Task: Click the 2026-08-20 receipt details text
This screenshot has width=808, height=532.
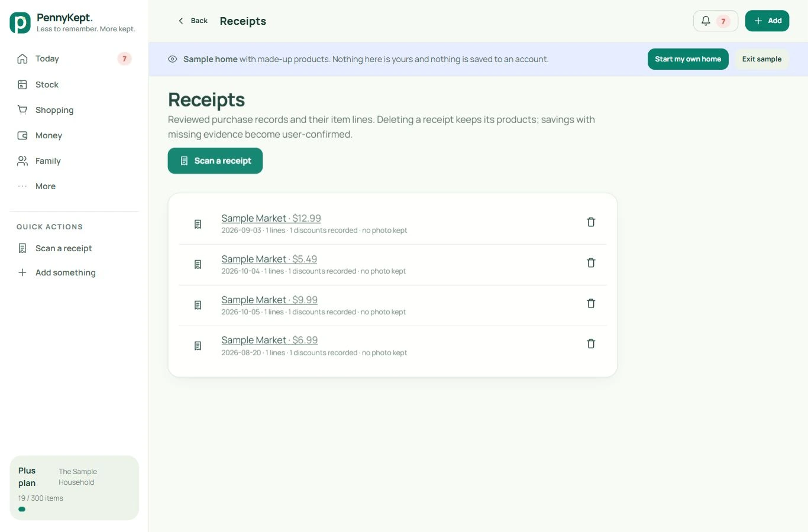Action: point(314,353)
